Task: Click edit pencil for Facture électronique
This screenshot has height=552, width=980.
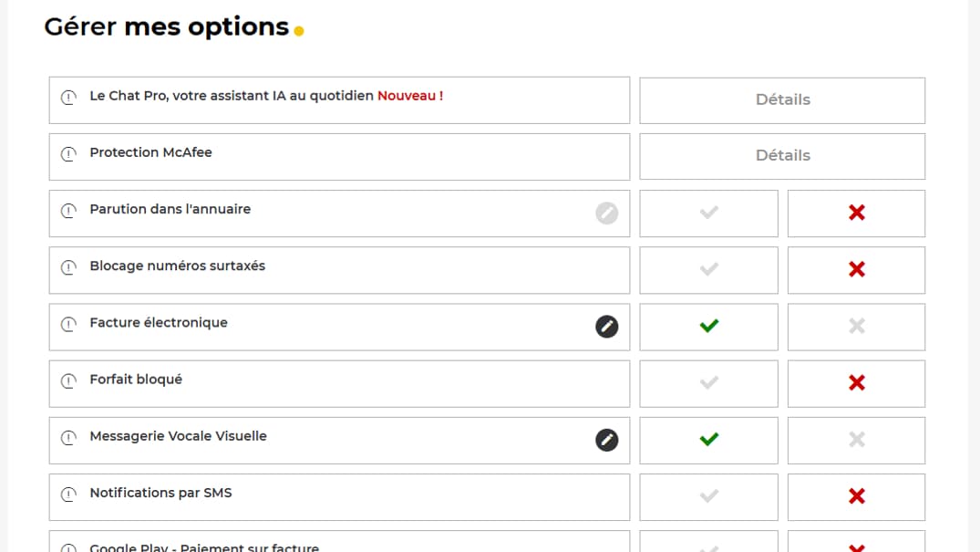Action: pyautogui.click(x=606, y=326)
